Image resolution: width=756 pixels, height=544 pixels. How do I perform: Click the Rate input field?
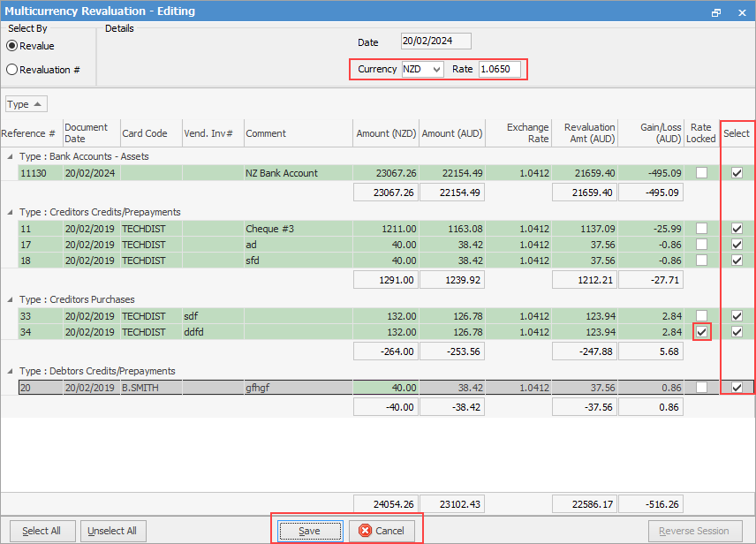click(x=499, y=69)
